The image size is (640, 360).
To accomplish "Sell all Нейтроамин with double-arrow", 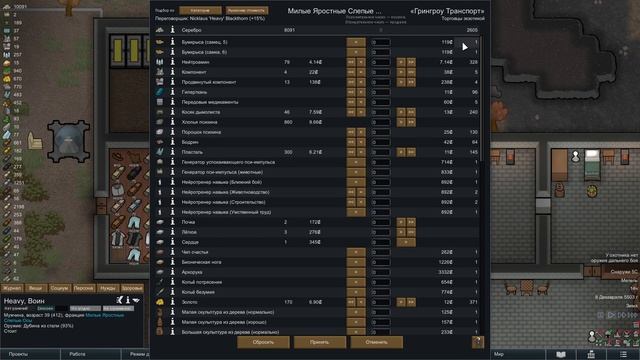I will (x=411, y=62).
